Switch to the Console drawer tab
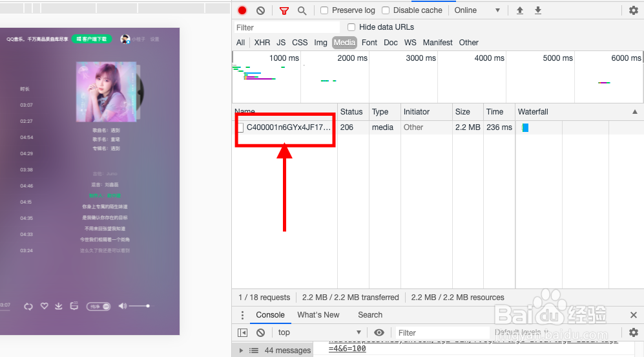The image size is (644, 357). (x=270, y=315)
